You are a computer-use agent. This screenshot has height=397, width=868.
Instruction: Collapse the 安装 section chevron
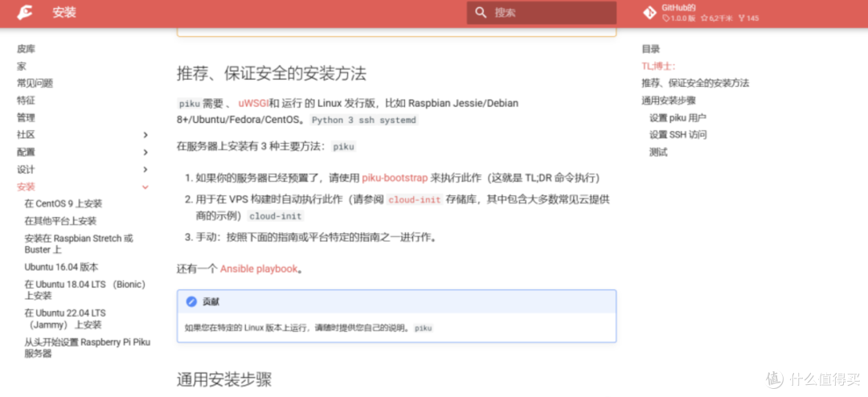click(x=145, y=187)
